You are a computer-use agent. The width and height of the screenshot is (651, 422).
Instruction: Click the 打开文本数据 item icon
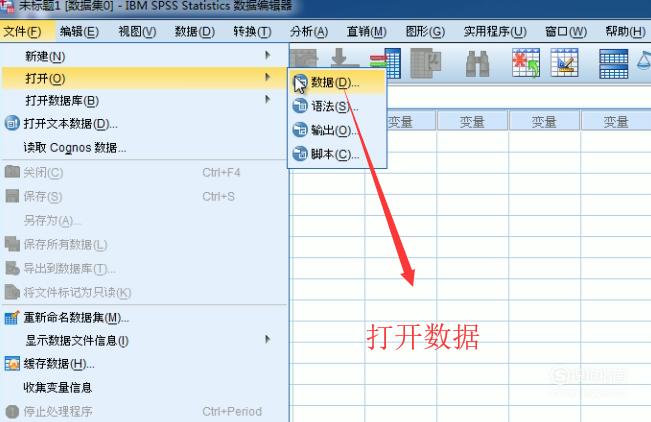point(12,123)
